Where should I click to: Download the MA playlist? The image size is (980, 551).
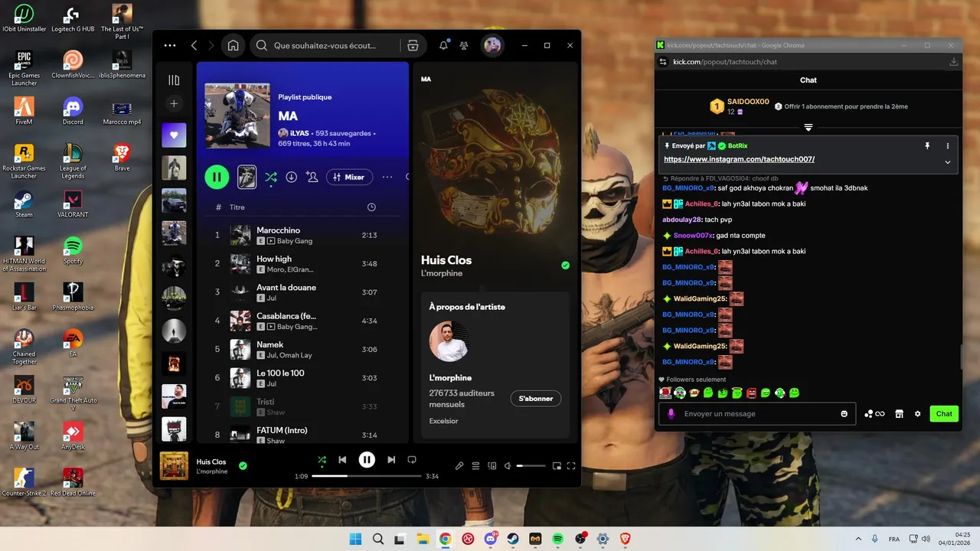291,177
